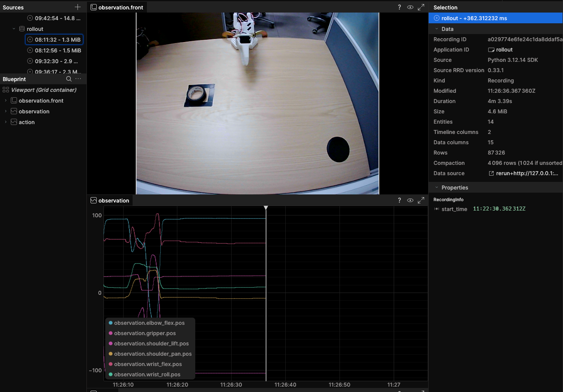Click the observation.shoulder_pan.pos legend color dot
Screen dimensions: 563x392
111,354
